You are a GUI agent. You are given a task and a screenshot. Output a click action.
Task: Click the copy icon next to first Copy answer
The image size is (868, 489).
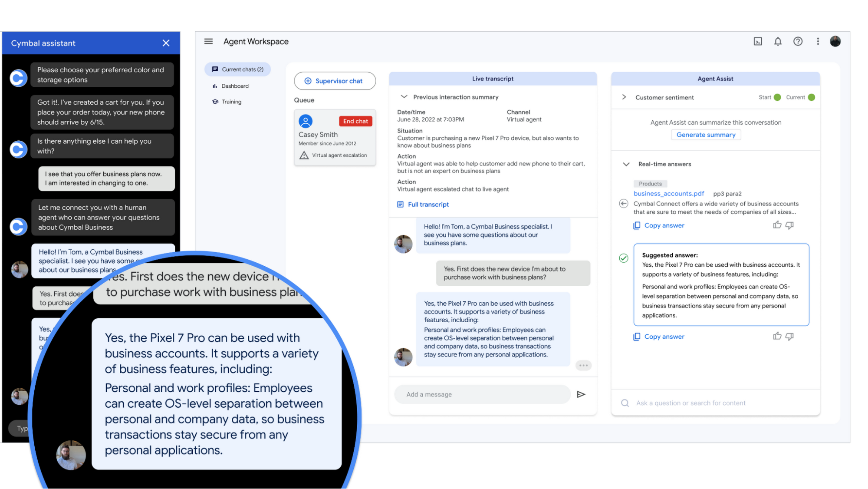coord(637,225)
